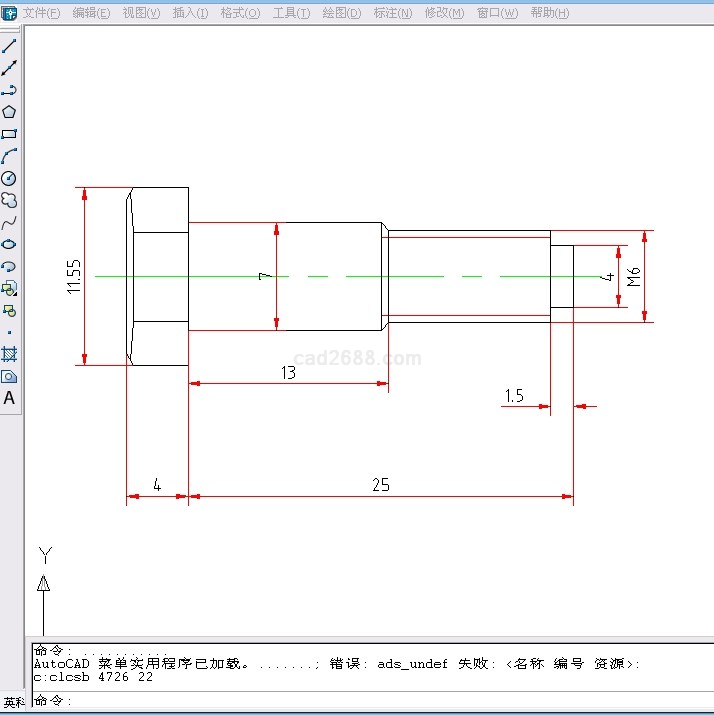Image resolution: width=714 pixels, height=715 pixels.
Task: Pick the Construction Line tool
Action: click(9, 68)
